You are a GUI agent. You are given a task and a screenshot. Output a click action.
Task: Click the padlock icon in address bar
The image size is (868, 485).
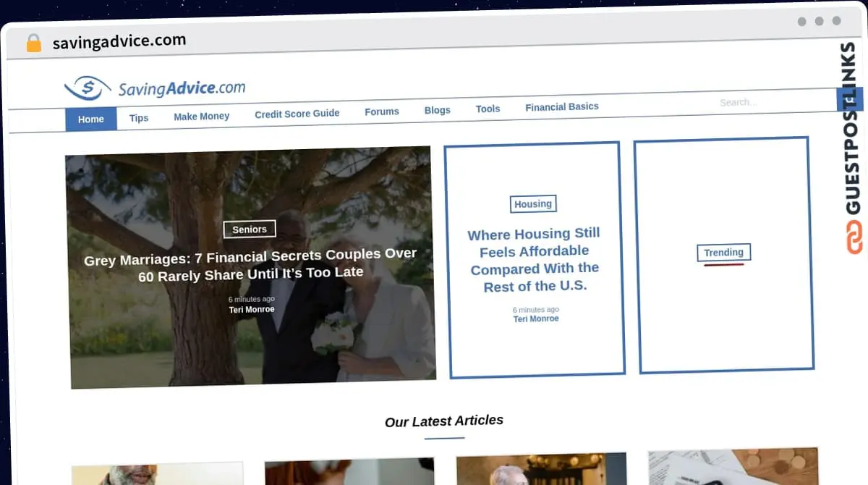pyautogui.click(x=34, y=43)
